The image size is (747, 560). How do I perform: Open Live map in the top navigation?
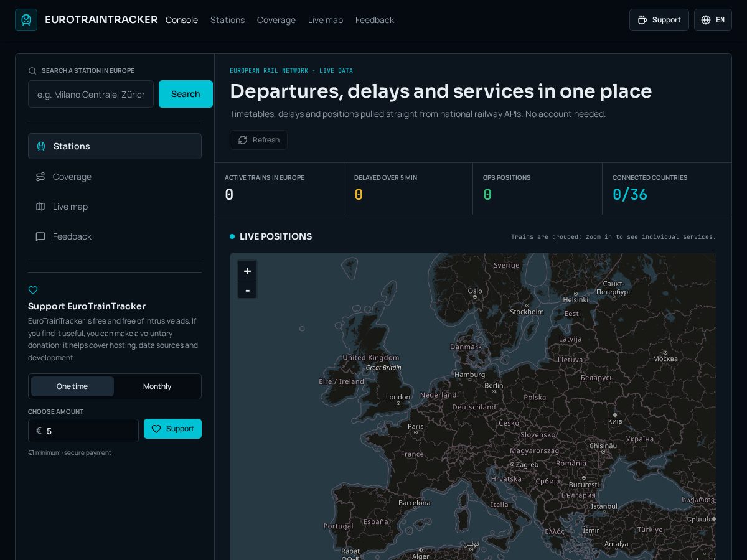(326, 20)
